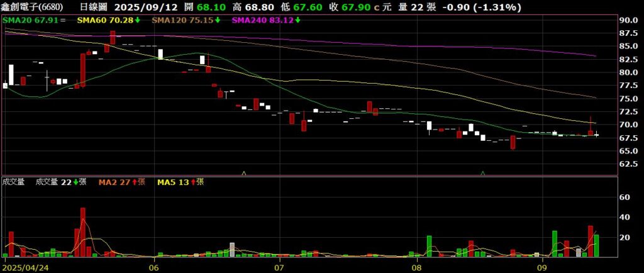Click the SMA60 down arrow icon
Viewport: 644px width, 273px height.
click(x=136, y=21)
